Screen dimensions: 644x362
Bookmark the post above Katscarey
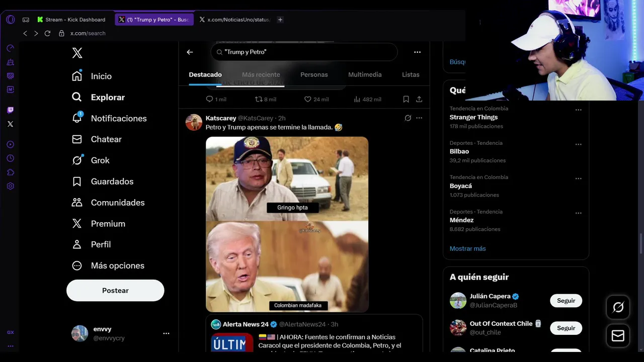click(406, 99)
